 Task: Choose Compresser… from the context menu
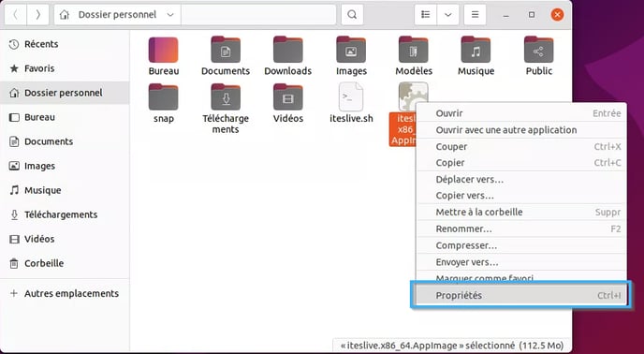[521, 245]
